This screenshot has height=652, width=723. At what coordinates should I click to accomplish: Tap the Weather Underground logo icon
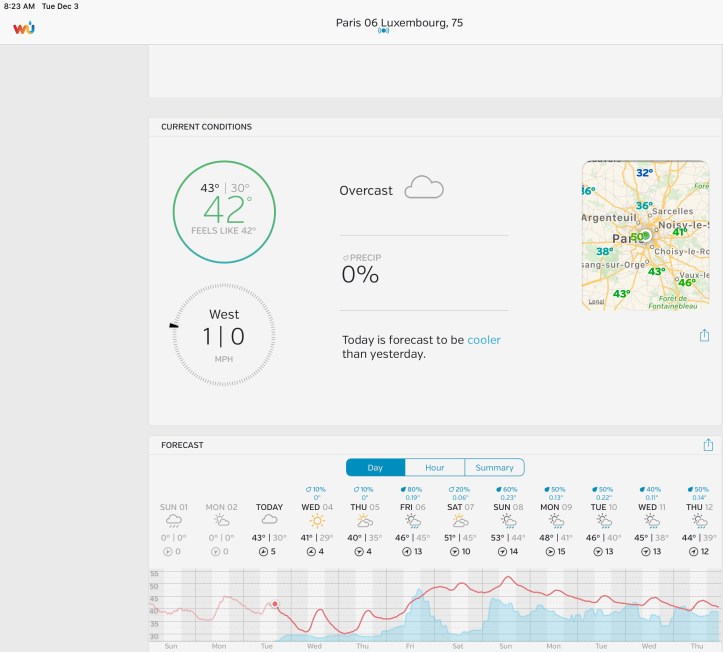pos(24,28)
